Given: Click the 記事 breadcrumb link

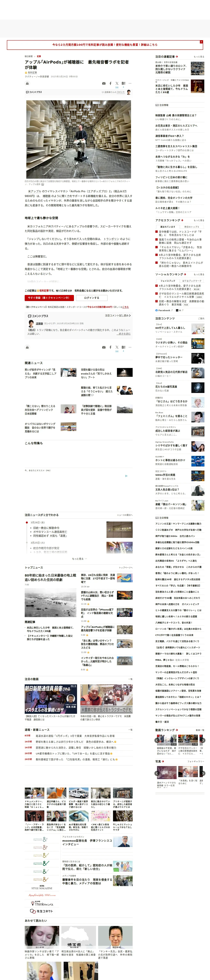Looking at the screenshot, I should coord(39,56).
